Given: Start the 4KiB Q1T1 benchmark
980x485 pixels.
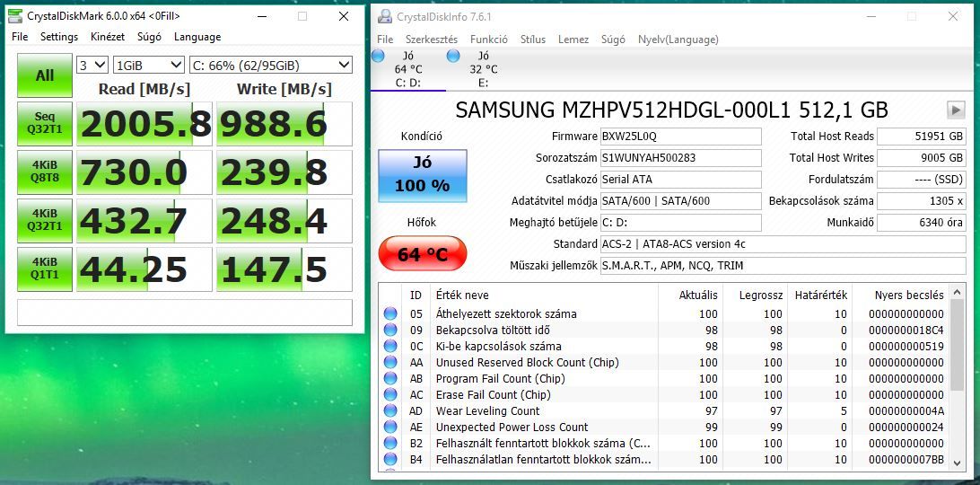Looking at the screenshot, I should pos(44,269).
